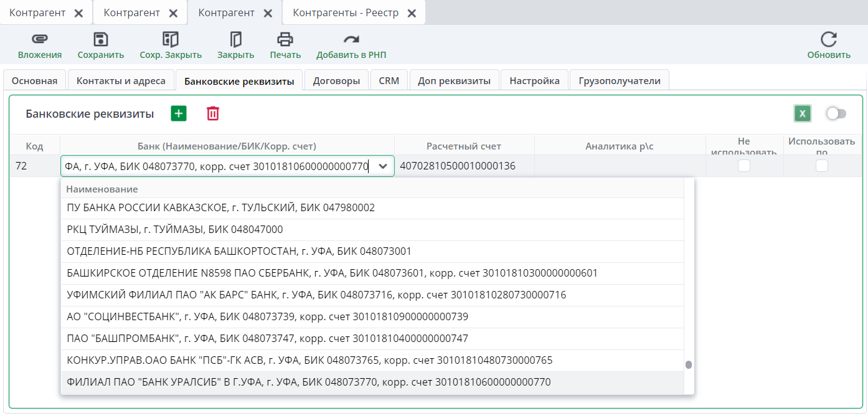Click the Сохр. Закрыть toolbar icon
868x418 pixels.
tap(171, 40)
